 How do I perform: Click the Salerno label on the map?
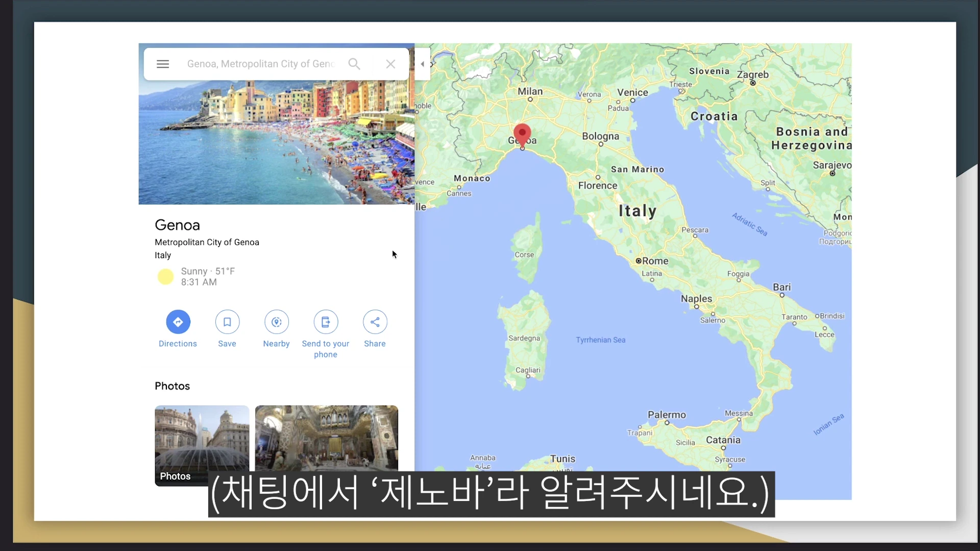[x=713, y=320]
